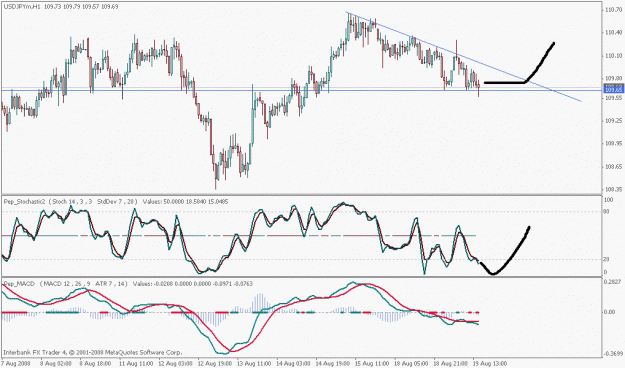Click the Pep_Stochastic2 indicator label

click(x=24, y=202)
